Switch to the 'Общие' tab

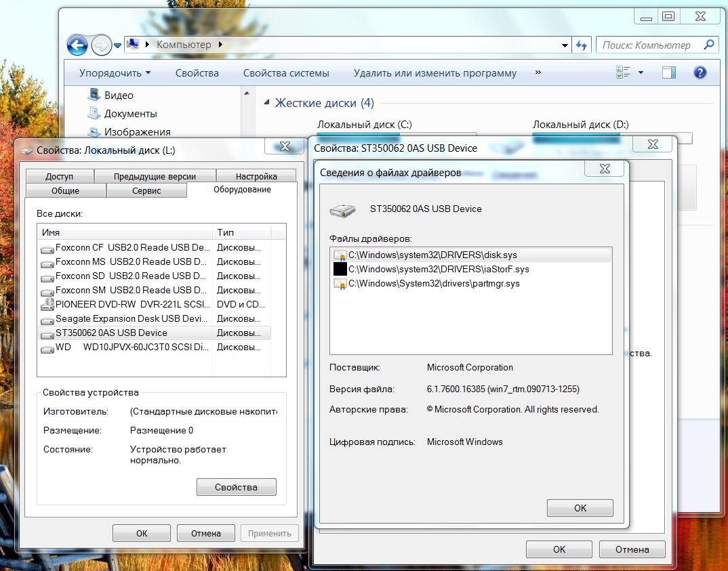point(66,190)
